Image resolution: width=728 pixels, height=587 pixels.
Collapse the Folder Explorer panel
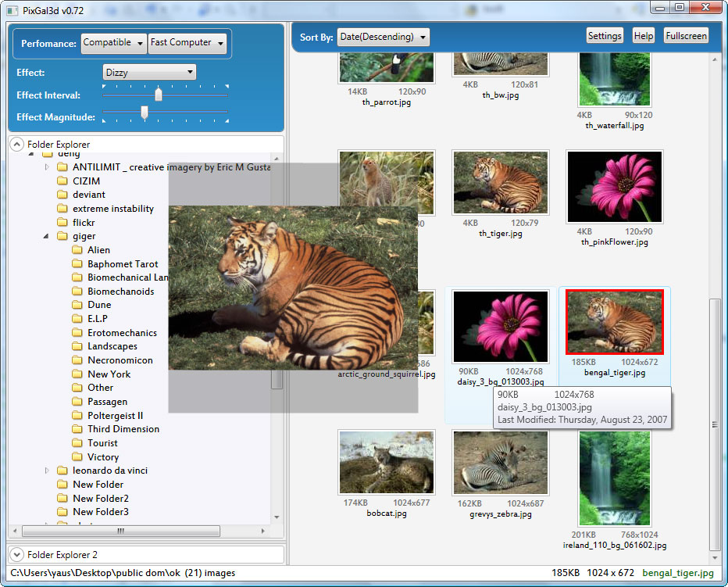(x=16, y=145)
